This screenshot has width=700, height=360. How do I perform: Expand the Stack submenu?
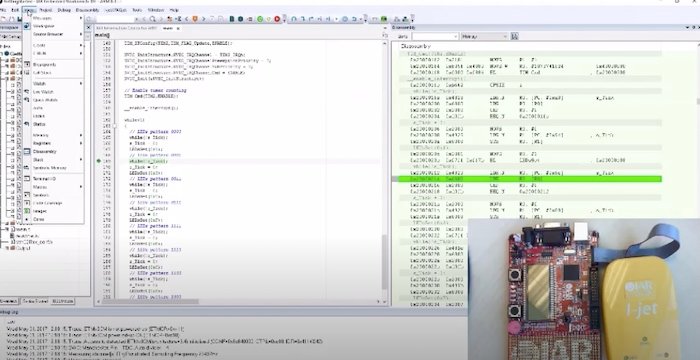coord(53,159)
